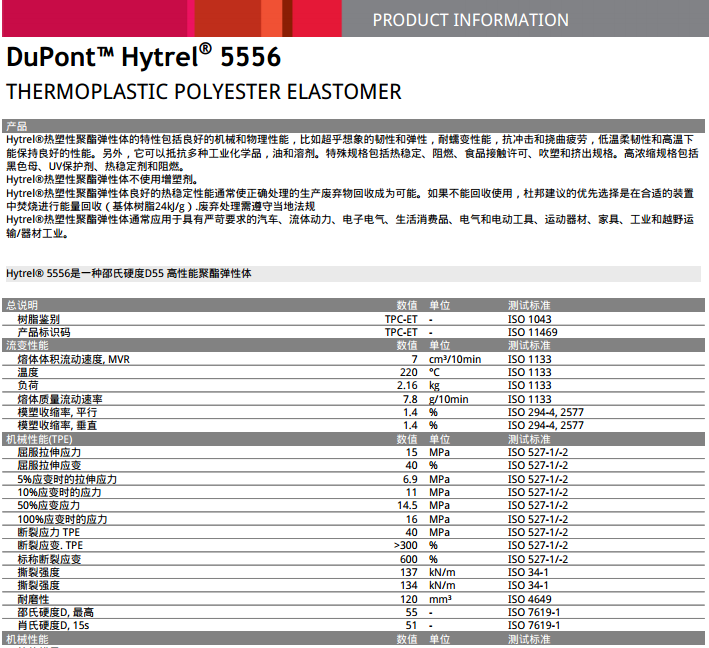Viewport: 709px width, 648px height.
Task: Click 50%应变应力 row label
Action: pyautogui.click(x=49, y=505)
